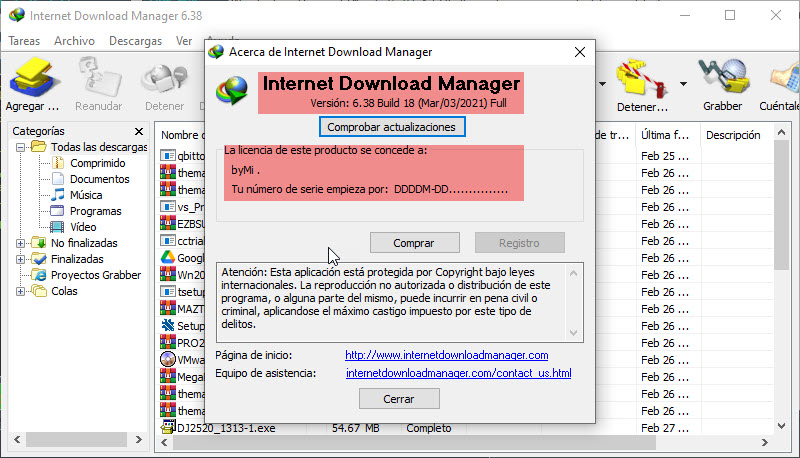The height and width of the screenshot is (458, 800).
Task: Open the Tareas menu
Action: (24, 41)
